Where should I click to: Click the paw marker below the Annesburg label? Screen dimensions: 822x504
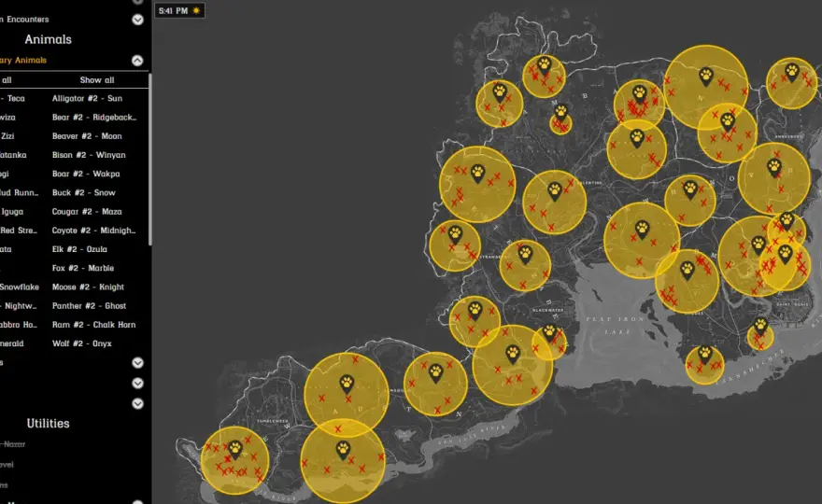click(774, 168)
